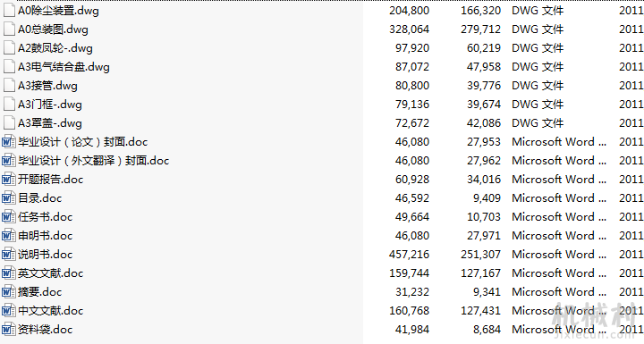
Task: Click the 中文文献.doc file name
Action: tap(50, 311)
